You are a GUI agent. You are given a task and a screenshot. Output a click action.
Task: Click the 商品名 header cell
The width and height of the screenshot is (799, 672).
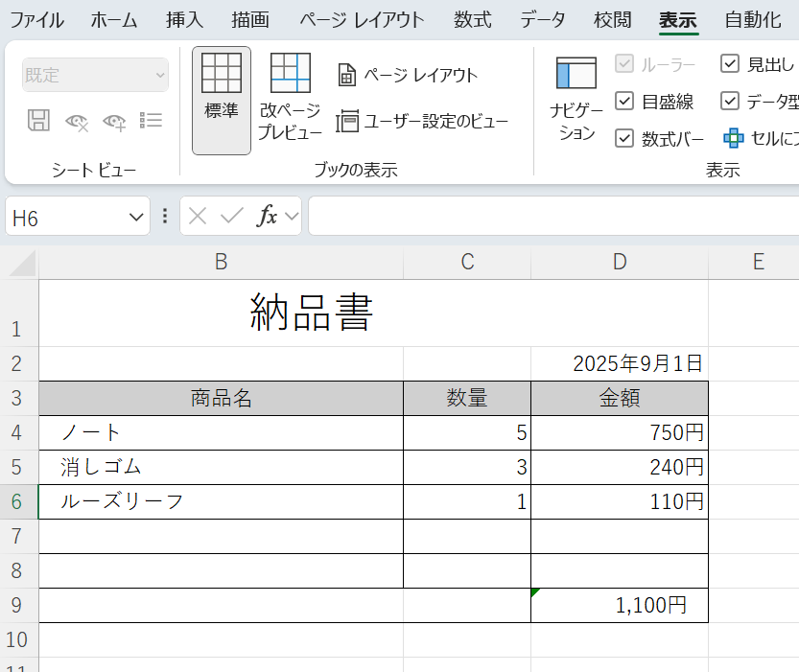pyautogui.click(x=222, y=398)
